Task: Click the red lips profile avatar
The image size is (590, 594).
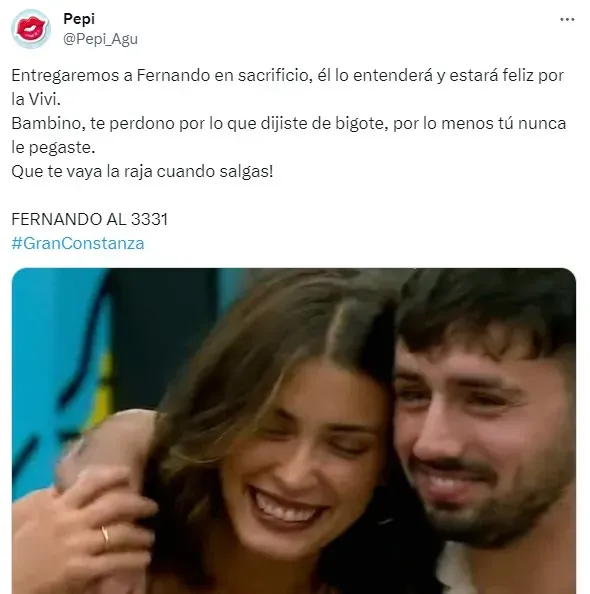Action: coord(31,29)
